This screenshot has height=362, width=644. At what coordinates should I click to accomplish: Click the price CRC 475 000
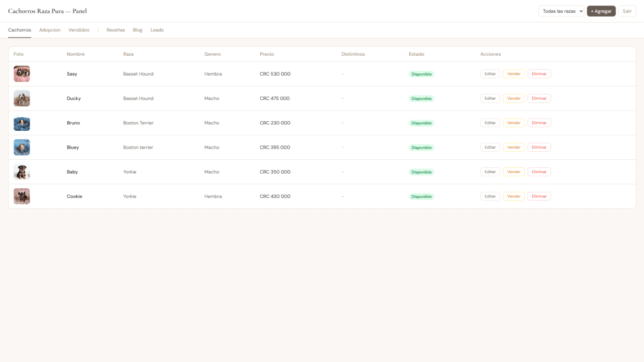[275, 98]
